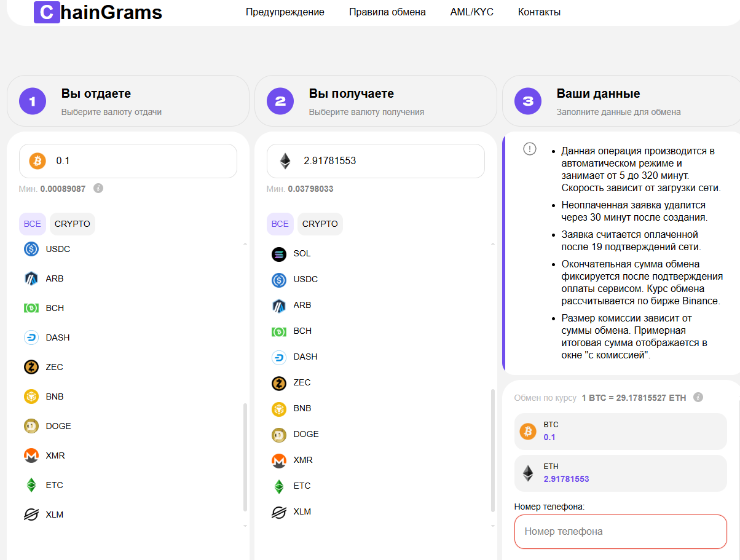This screenshot has height=560, width=740.
Task: Open the Правила обмена page
Action: tap(387, 12)
